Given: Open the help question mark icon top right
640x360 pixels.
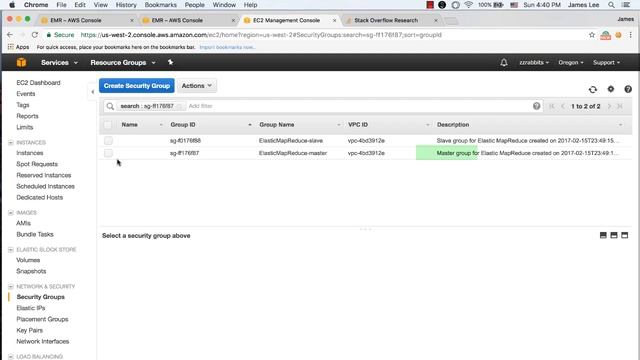Looking at the screenshot, I should pyautogui.click(x=628, y=89).
